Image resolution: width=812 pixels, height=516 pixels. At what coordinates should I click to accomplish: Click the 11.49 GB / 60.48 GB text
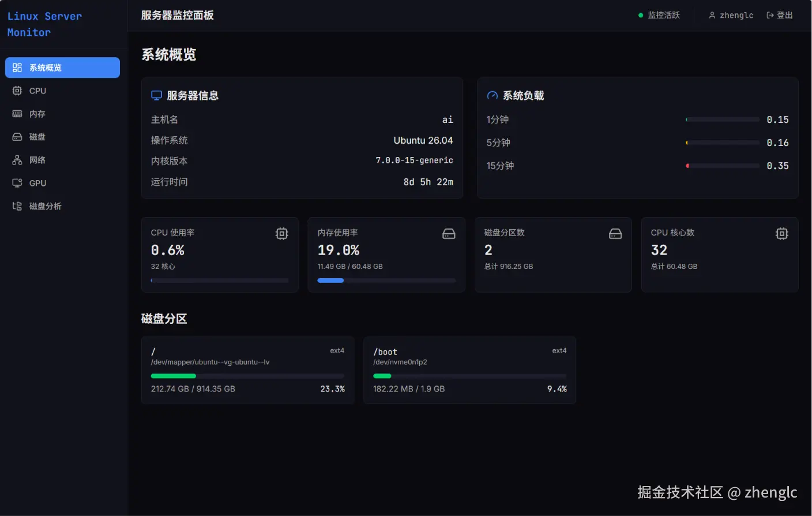click(350, 267)
